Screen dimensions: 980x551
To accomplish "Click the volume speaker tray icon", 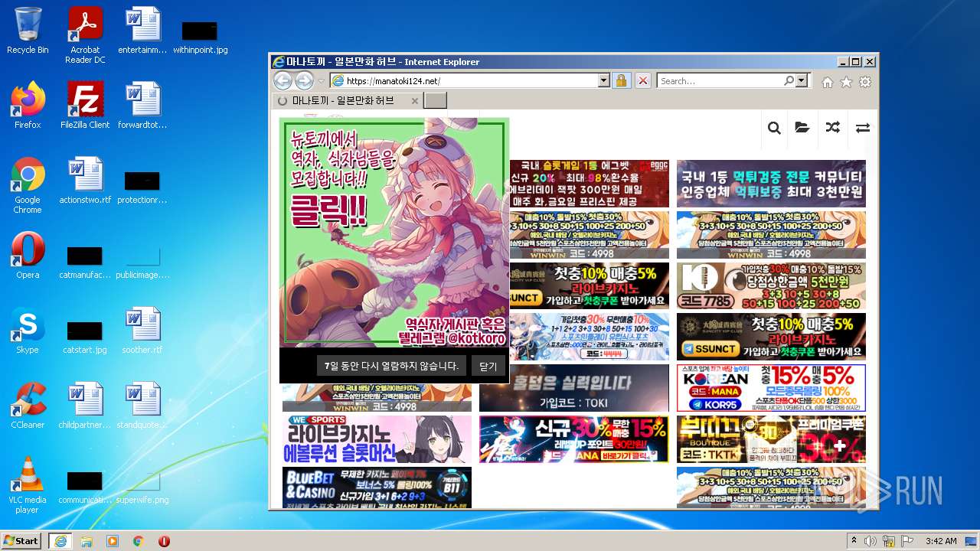I will (x=871, y=541).
